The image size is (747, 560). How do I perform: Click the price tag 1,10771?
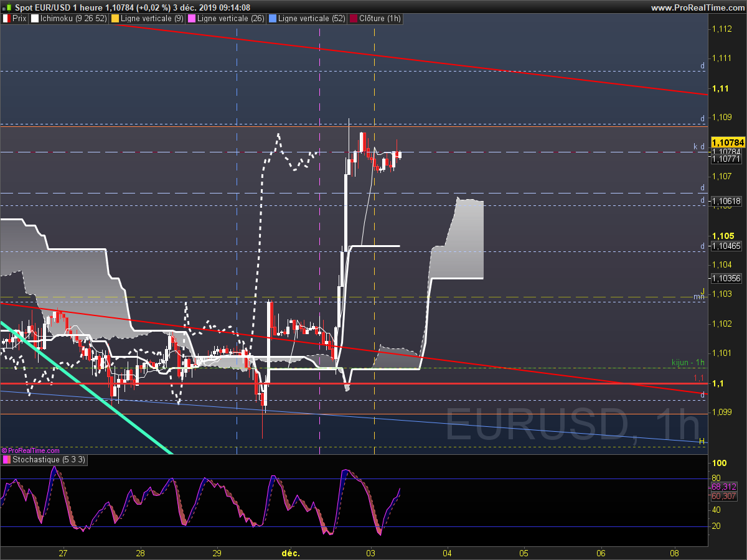(x=726, y=159)
